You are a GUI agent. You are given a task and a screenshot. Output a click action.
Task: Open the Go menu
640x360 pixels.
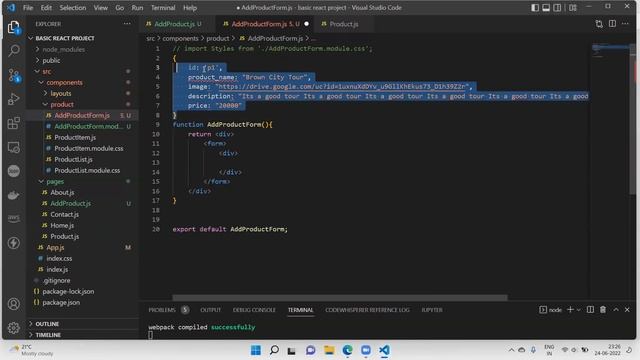tap(119, 7)
